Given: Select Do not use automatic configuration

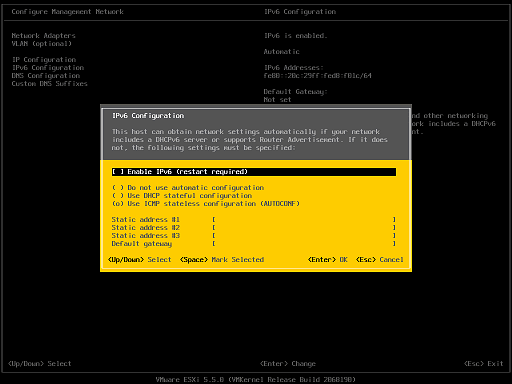Looking at the screenshot, I should [188, 188].
